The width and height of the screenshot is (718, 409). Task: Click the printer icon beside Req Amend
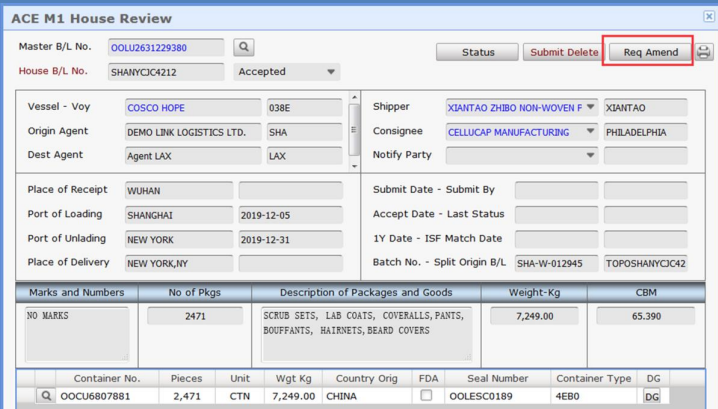(x=704, y=52)
